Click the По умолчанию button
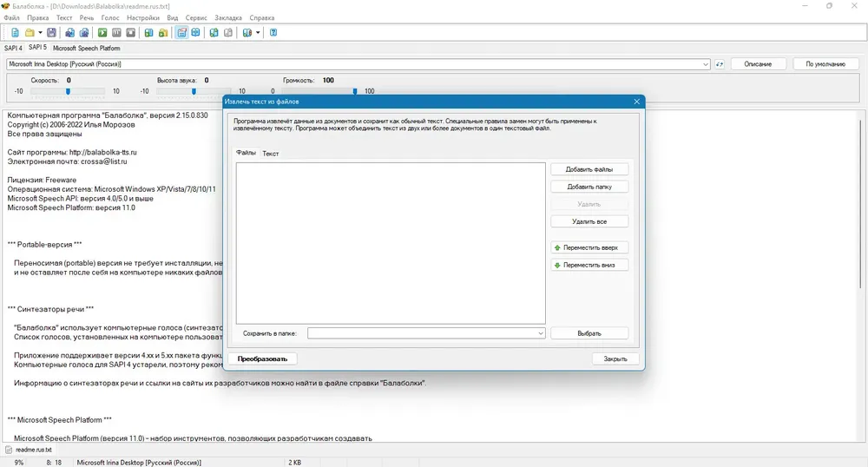868x467 pixels. tap(825, 64)
